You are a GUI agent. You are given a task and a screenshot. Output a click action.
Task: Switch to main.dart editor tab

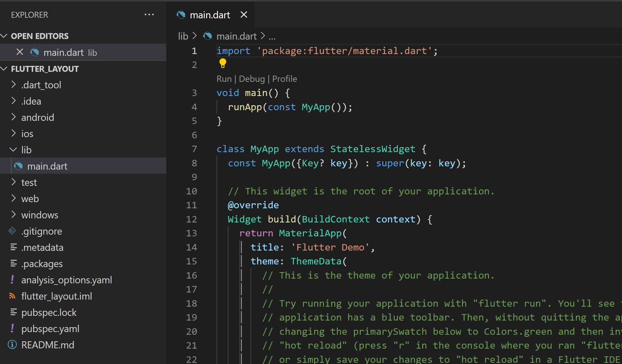[x=209, y=15]
